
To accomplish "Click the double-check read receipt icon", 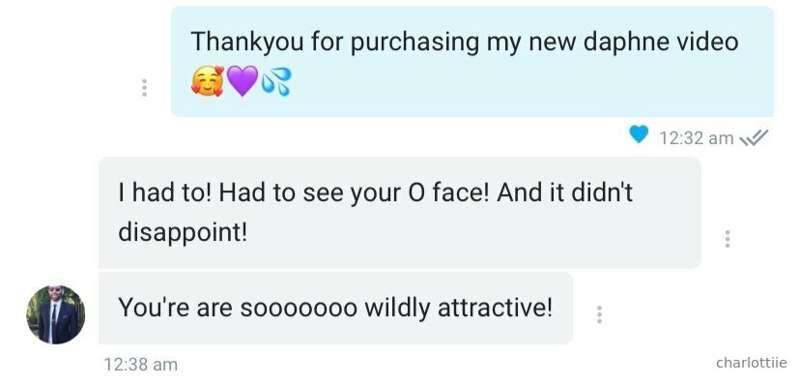I will [x=754, y=137].
